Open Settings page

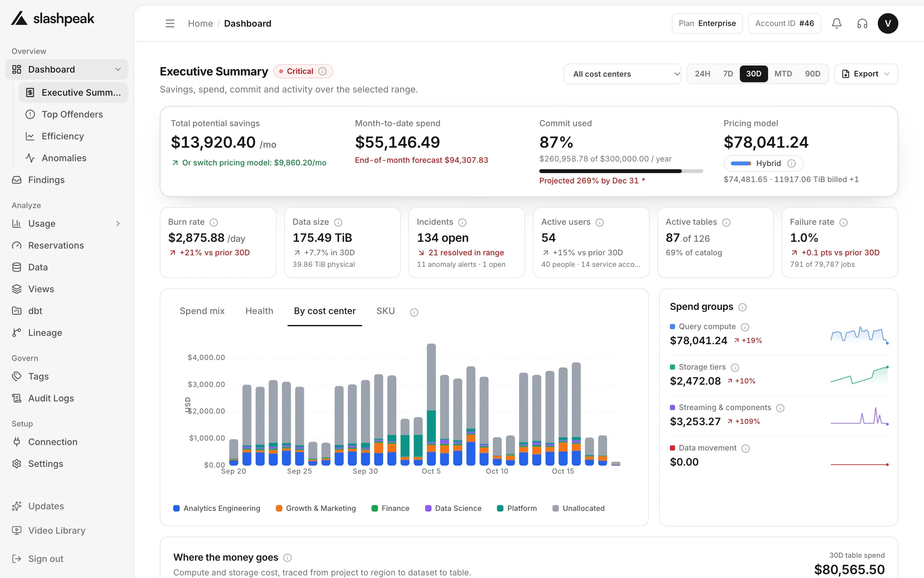[67, 464]
